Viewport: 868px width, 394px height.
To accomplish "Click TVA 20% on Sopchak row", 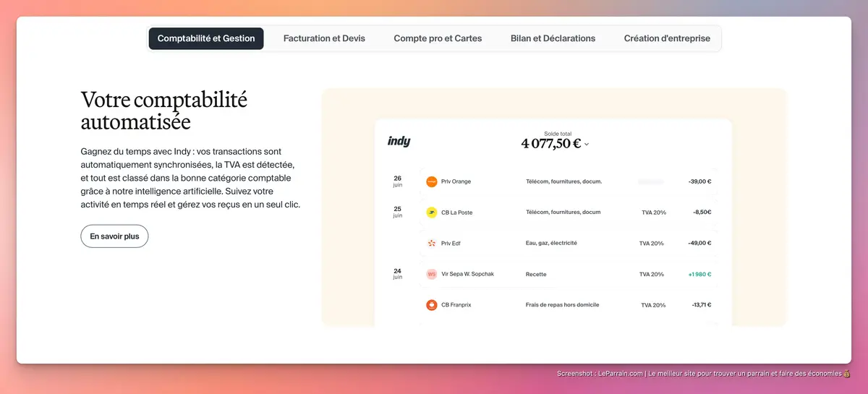I will [651, 274].
